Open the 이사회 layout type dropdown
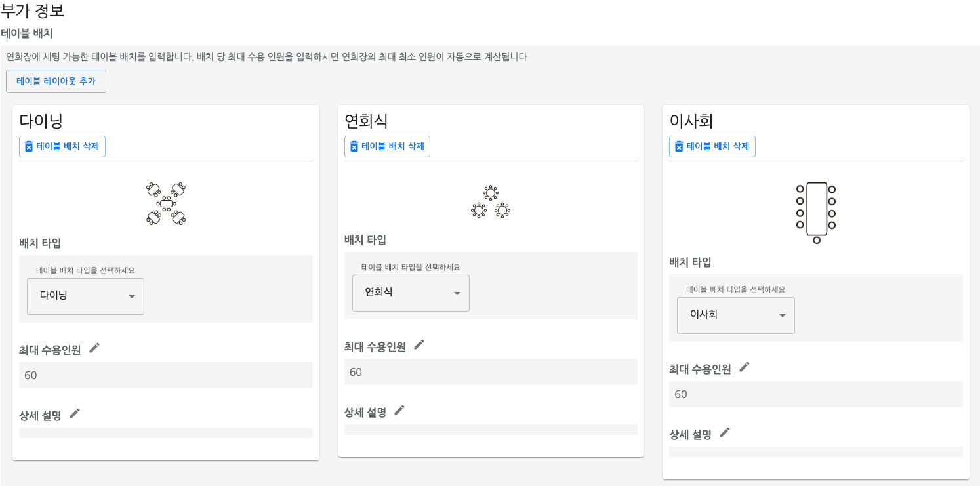Viewport: 980px width, 486px height. click(735, 315)
